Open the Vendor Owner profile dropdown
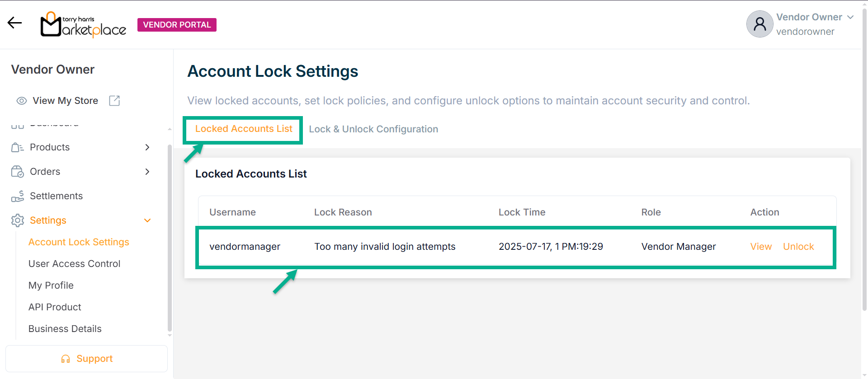This screenshot has height=379, width=868. [850, 17]
